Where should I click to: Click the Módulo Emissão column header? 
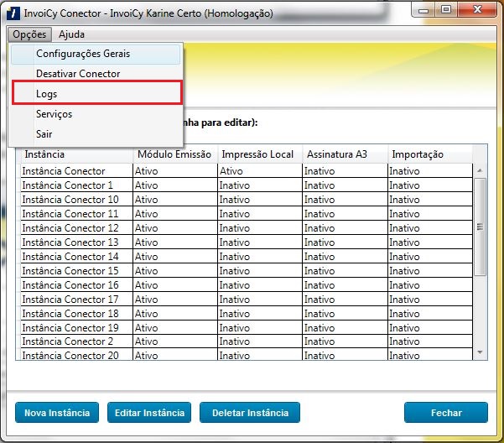(x=175, y=154)
